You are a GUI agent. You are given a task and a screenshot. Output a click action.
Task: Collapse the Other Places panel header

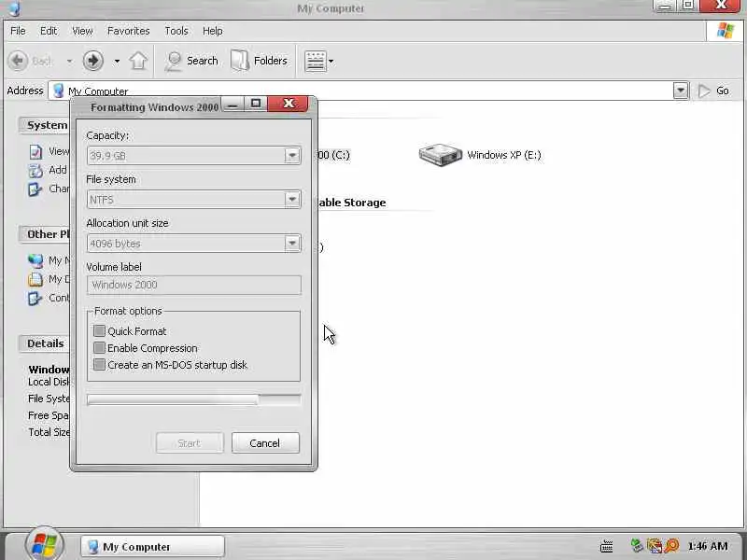tap(45, 234)
